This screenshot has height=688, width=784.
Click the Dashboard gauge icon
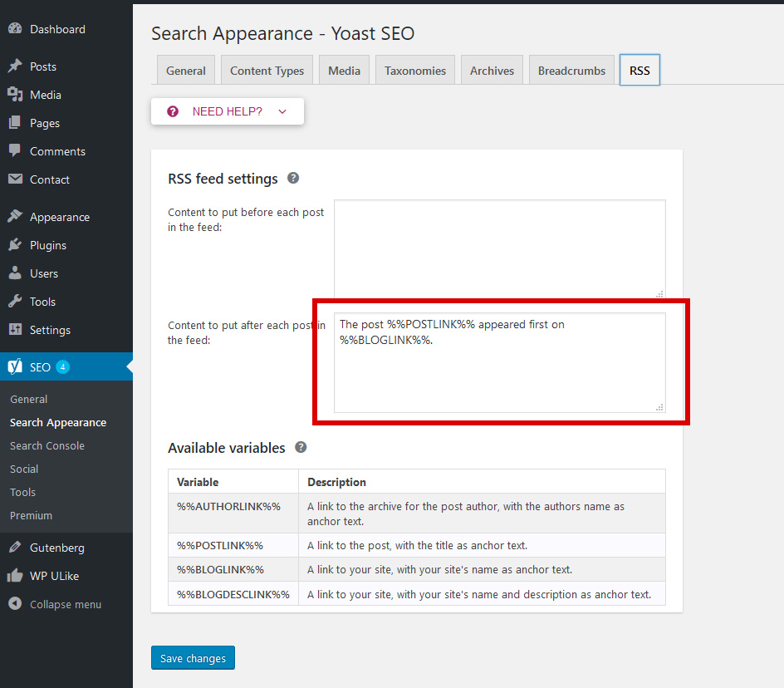15,28
